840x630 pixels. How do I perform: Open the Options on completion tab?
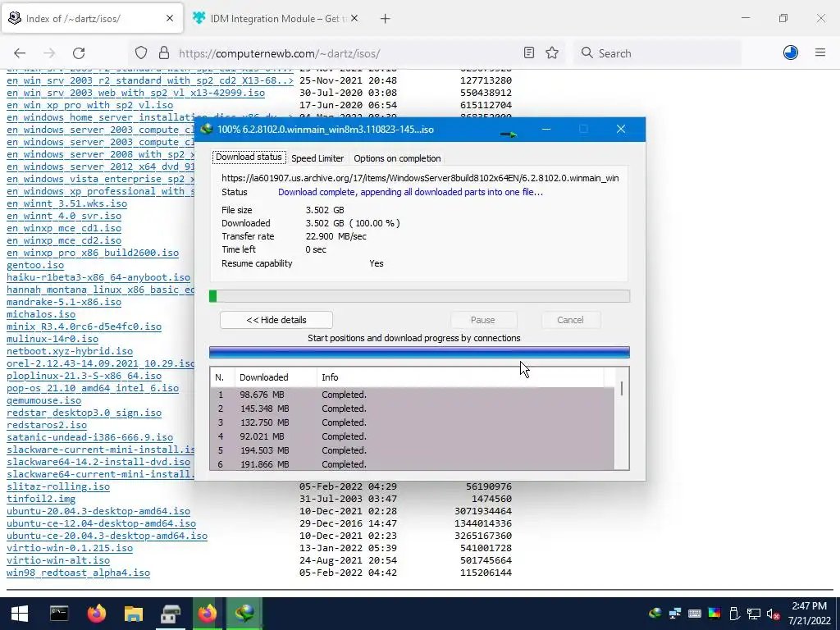(x=397, y=158)
